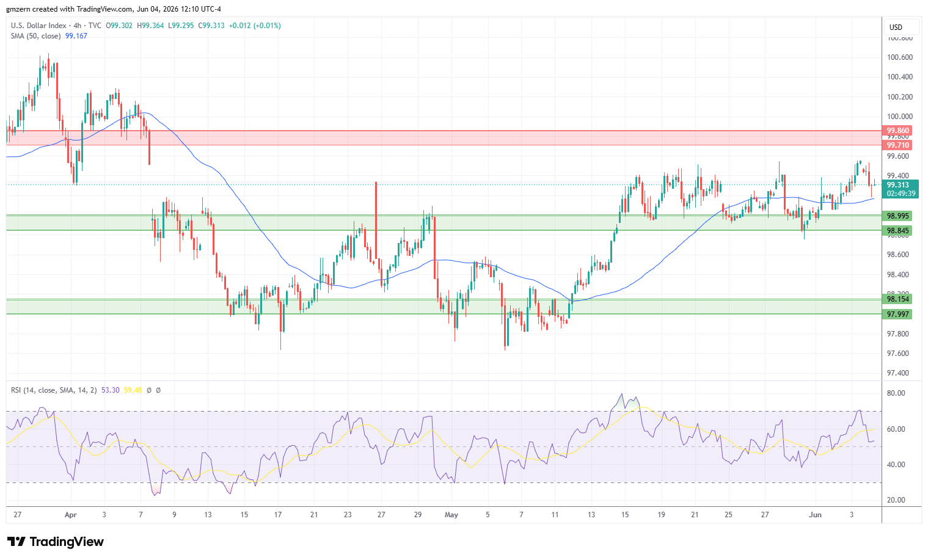Click the change value +0.012 (+0.01%)
This screenshot has height=560, width=928.
(255, 26)
